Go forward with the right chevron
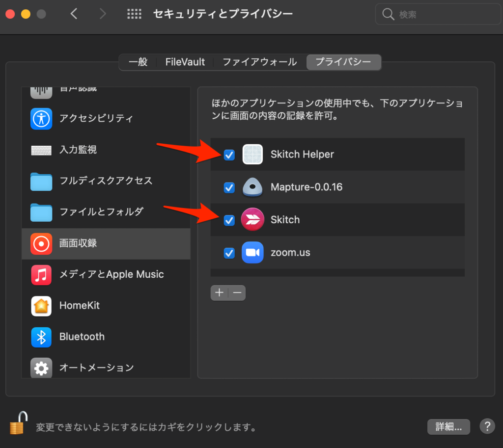 103,14
